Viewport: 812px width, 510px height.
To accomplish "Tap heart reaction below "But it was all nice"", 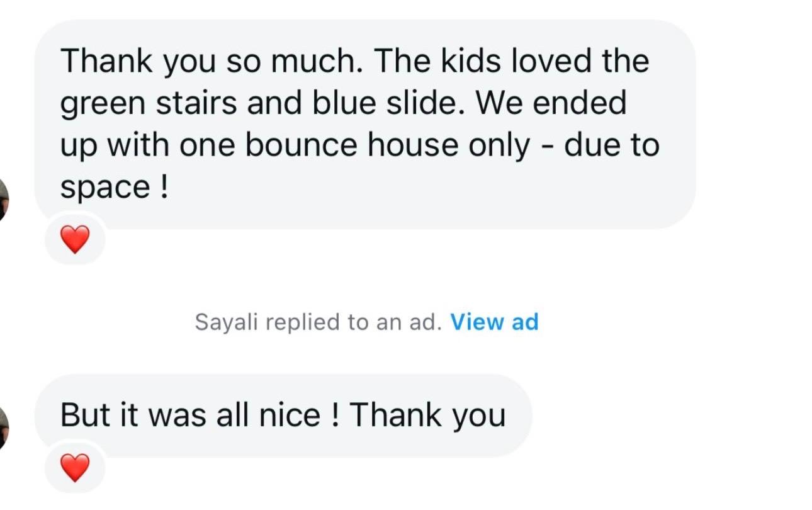I will pyautogui.click(x=74, y=468).
